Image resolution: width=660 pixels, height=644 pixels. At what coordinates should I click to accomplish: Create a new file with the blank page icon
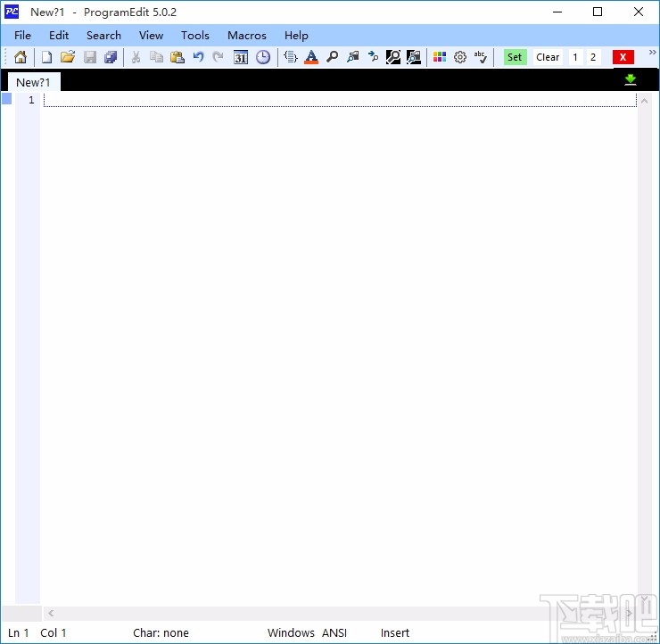46,57
